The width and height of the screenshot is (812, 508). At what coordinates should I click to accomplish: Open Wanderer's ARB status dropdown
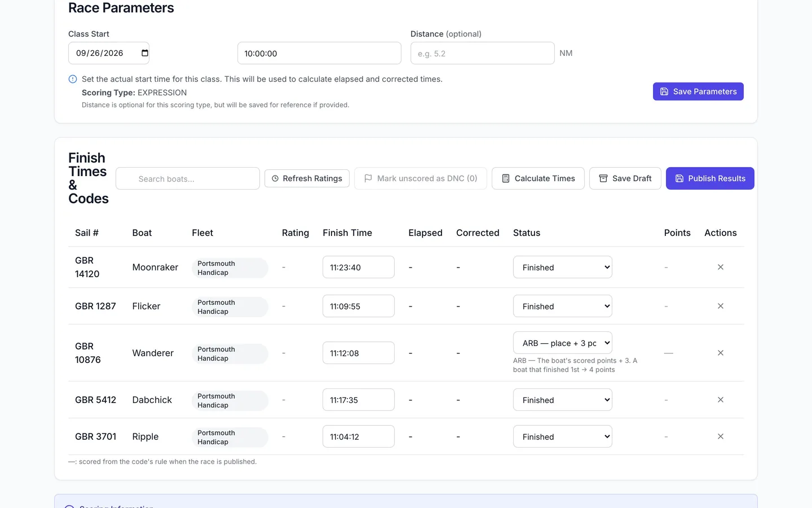coord(563,343)
